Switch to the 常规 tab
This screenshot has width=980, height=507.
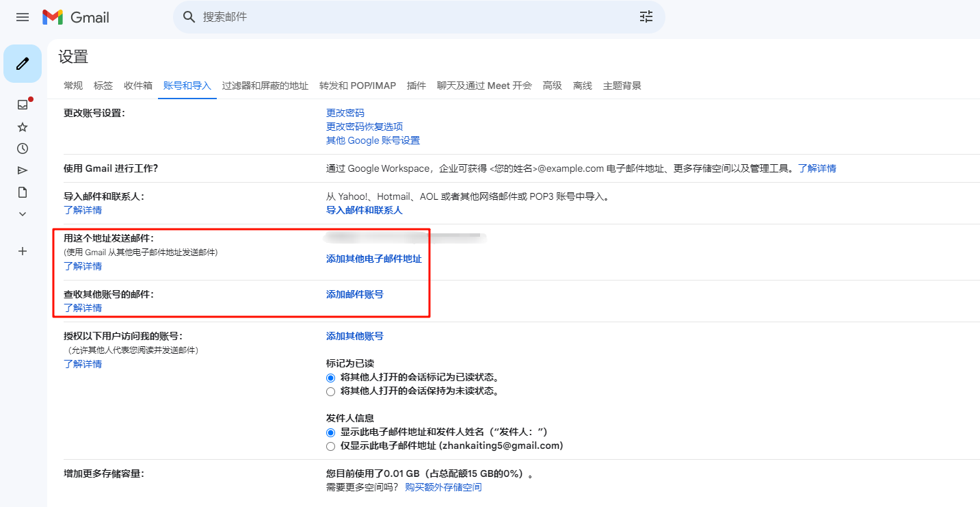click(73, 86)
